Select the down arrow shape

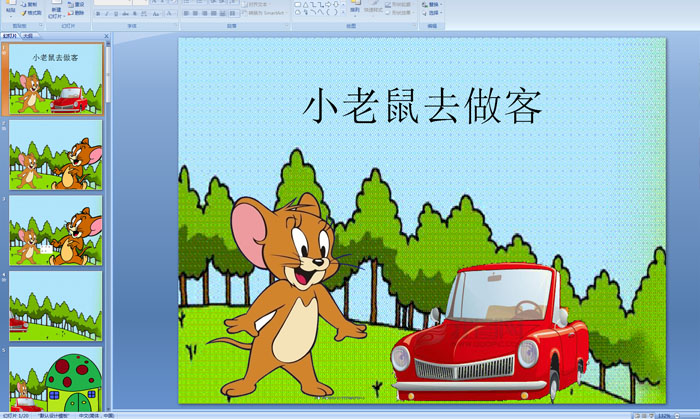point(336,4)
